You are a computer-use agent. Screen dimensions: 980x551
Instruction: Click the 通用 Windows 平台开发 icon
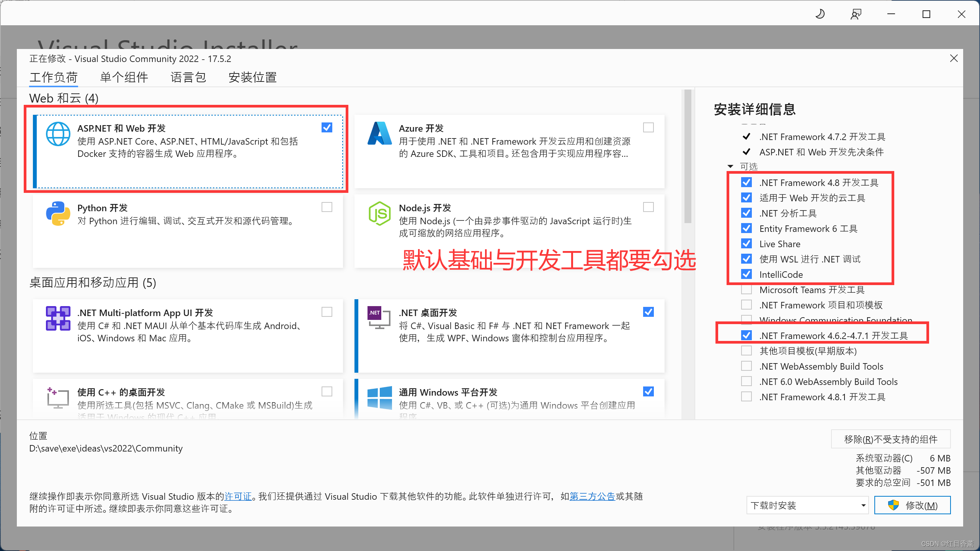(379, 398)
